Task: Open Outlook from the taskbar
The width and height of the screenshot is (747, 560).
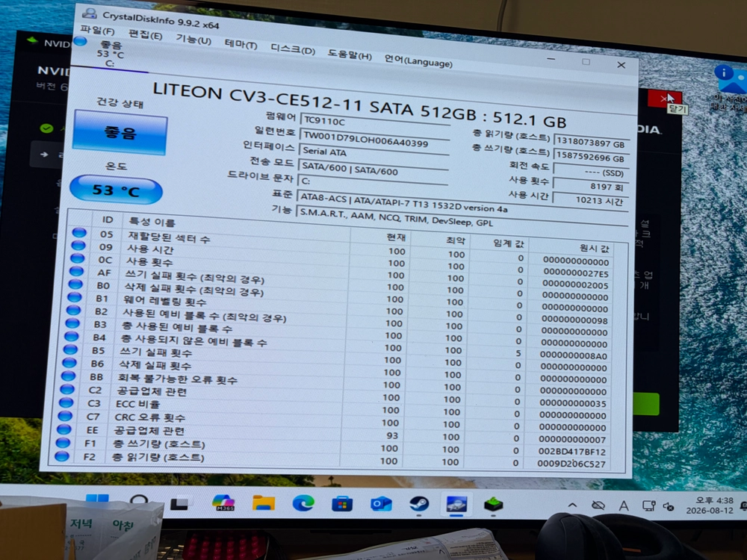Action: (x=381, y=504)
